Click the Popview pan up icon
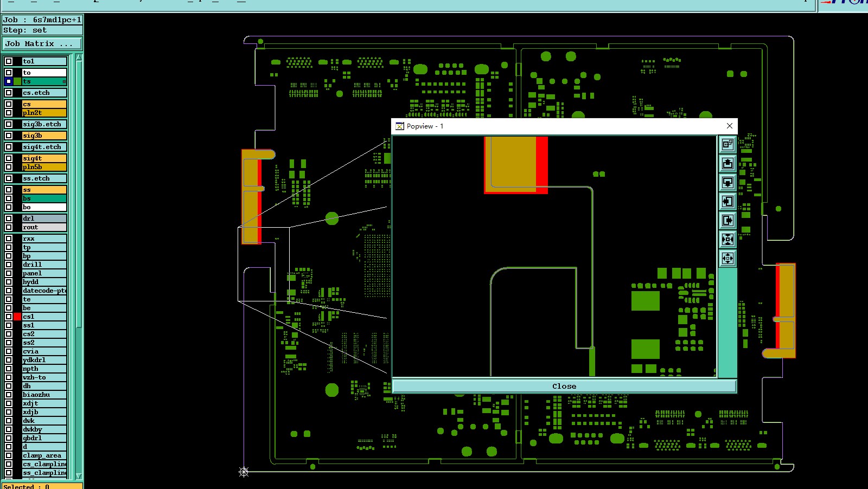 (727, 163)
